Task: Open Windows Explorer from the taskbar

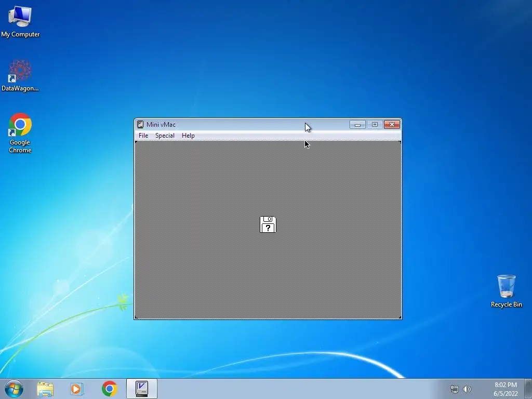Action: coord(45,389)
